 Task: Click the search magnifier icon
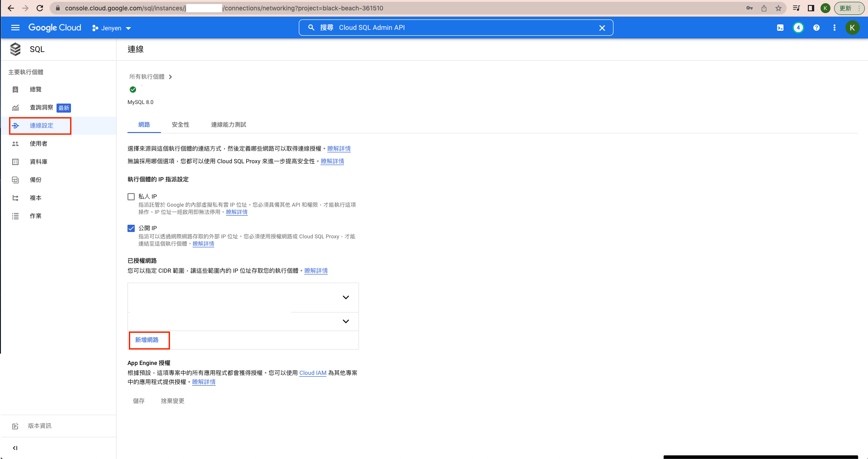click(311, 28)
